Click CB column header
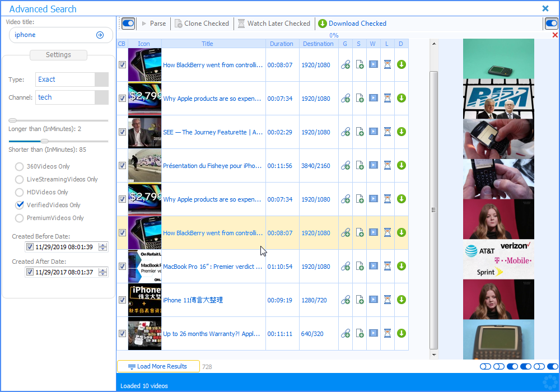The width and height of the screenshot is (560, 392). (x=122, y=44)
